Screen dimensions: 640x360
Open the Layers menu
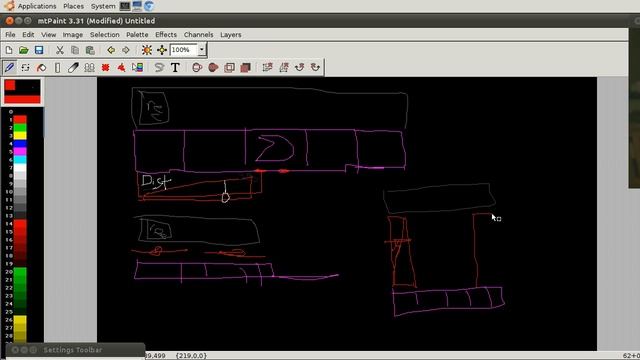point(231,35)
